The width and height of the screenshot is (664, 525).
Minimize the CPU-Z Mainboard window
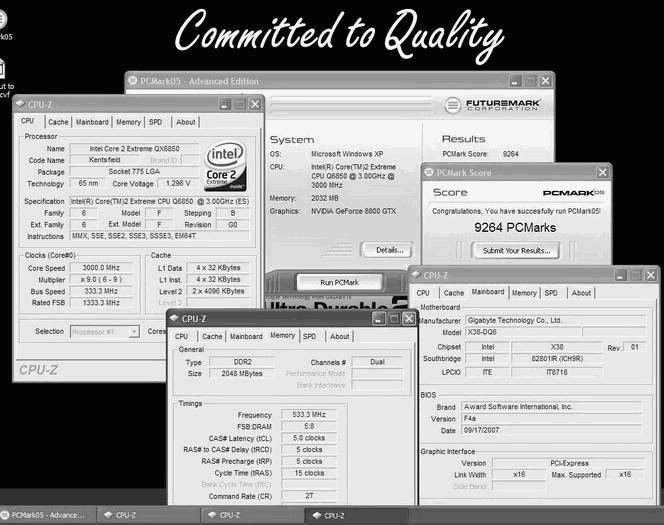pyautogui.click(x=621, y=275)
